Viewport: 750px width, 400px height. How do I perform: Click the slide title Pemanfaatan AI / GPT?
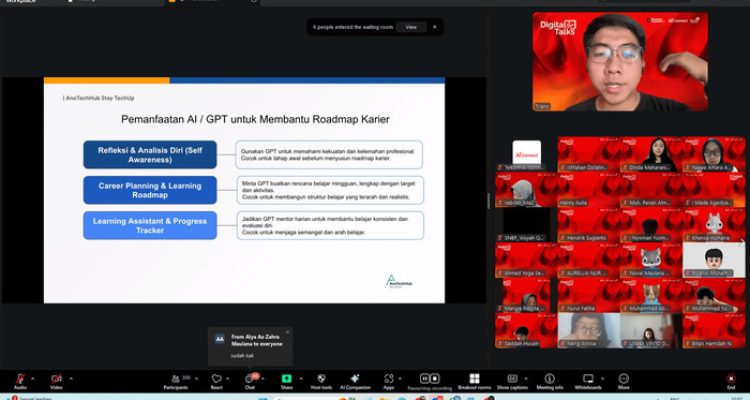(255, 119)
